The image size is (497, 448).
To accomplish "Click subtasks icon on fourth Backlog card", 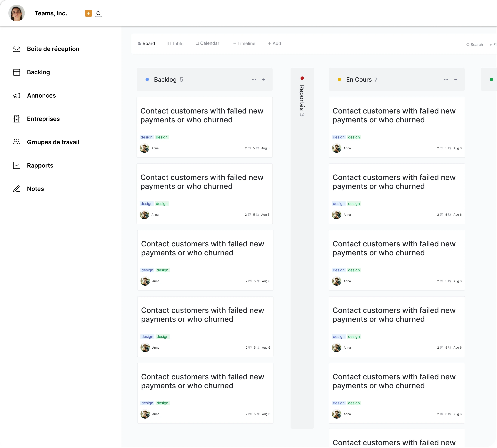I will [x=258, y=347].
